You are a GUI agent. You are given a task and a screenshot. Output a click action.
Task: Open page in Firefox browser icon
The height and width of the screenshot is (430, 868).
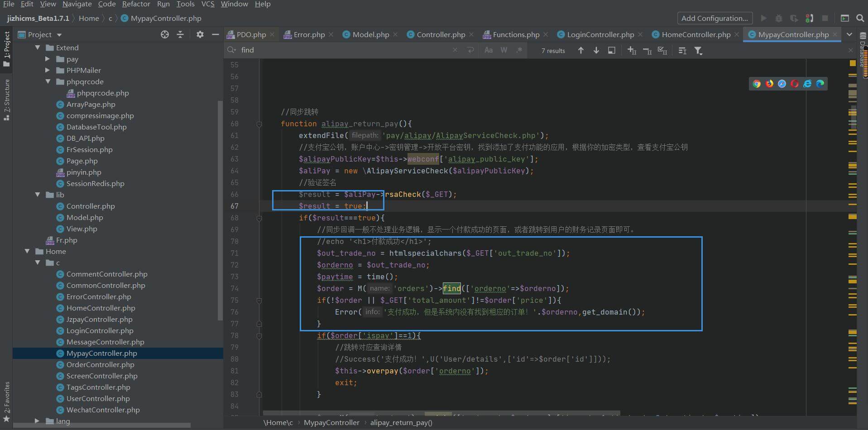pyautogui.click(x=769, y=84)
